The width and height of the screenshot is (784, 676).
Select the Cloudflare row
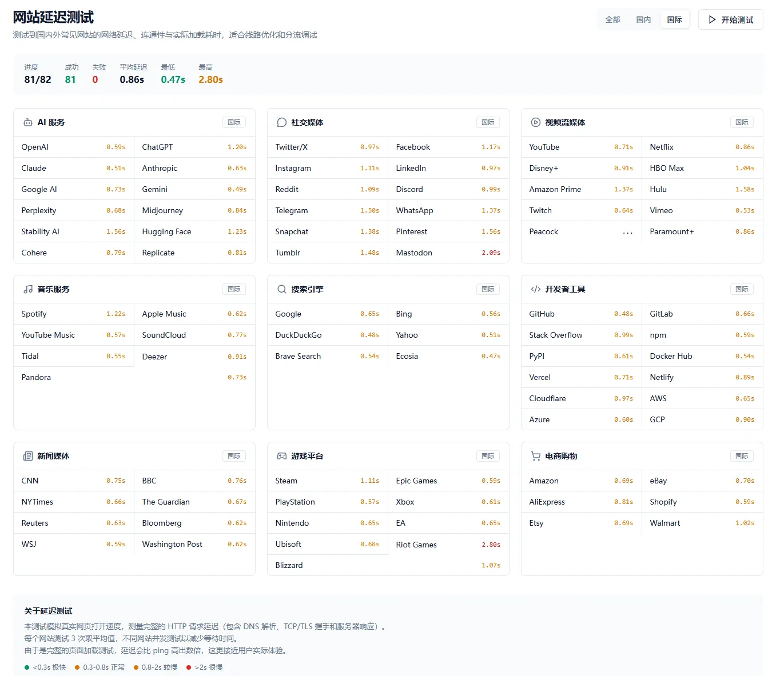coord(582,398)
